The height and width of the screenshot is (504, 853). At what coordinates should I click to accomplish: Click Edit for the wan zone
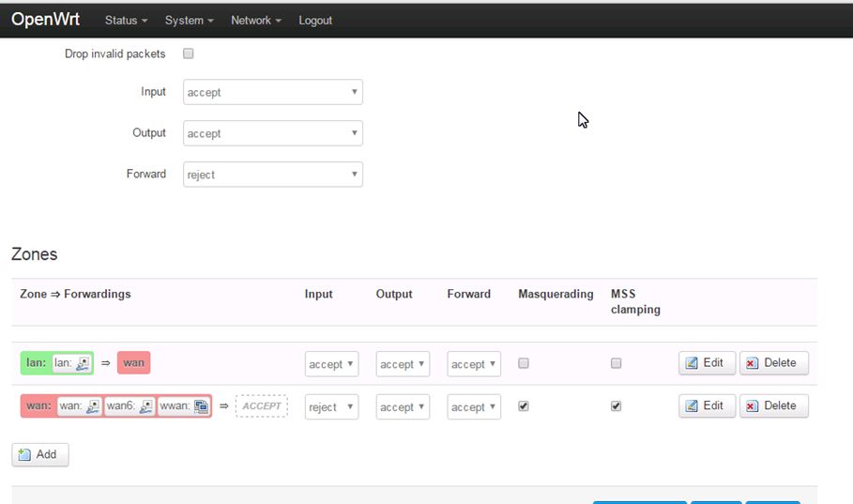(707, 406)
